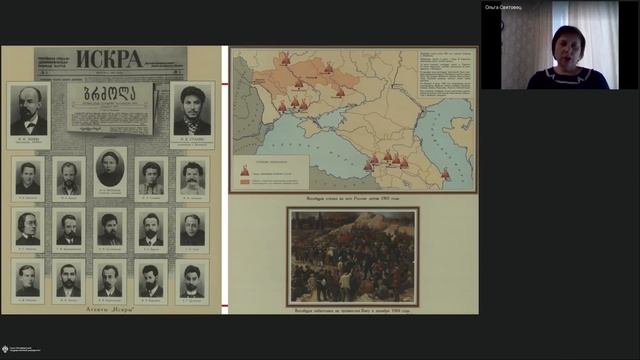The image size is (640, 360).
Task: Click the caption under the demonstration painting
Action: click(x=353, y=311)
